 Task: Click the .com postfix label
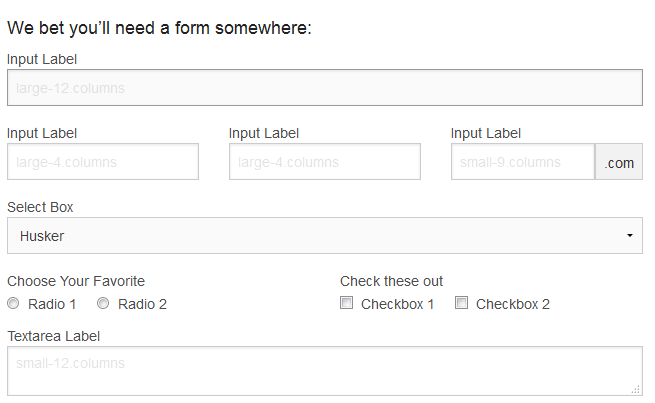point(619,162)
